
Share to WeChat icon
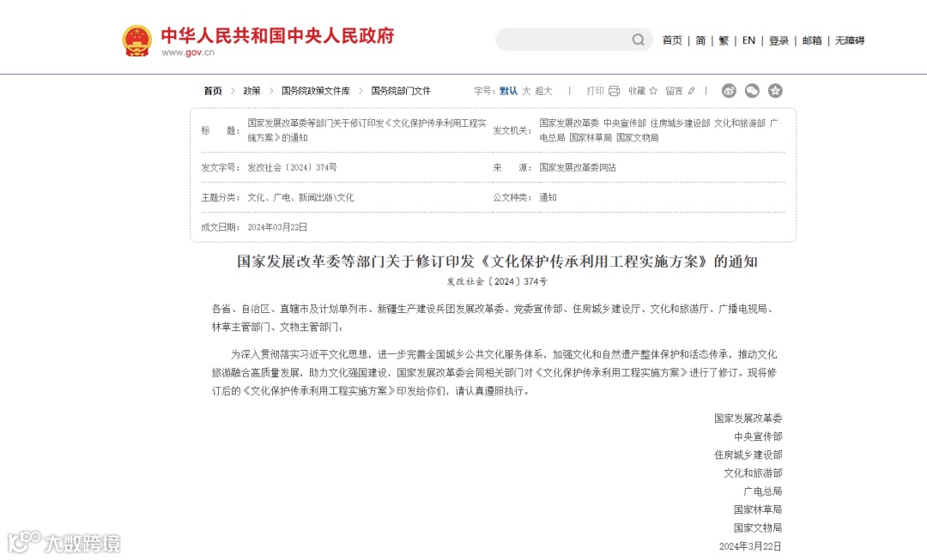752,90
